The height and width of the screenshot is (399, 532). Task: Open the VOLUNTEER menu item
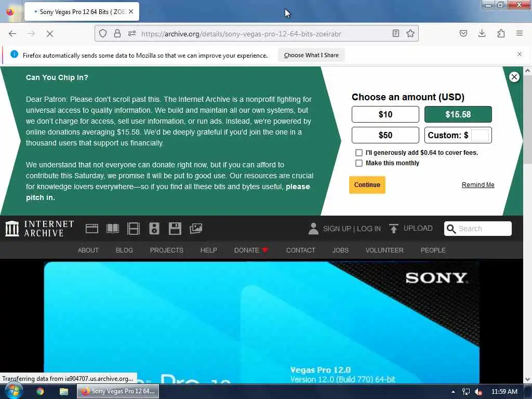pos(384,250)
